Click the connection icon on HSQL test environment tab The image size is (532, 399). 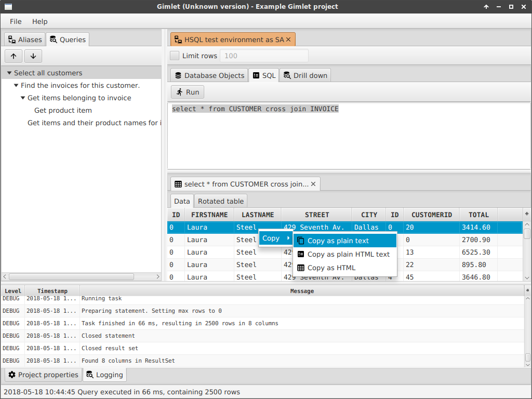(x=178, y=39)
